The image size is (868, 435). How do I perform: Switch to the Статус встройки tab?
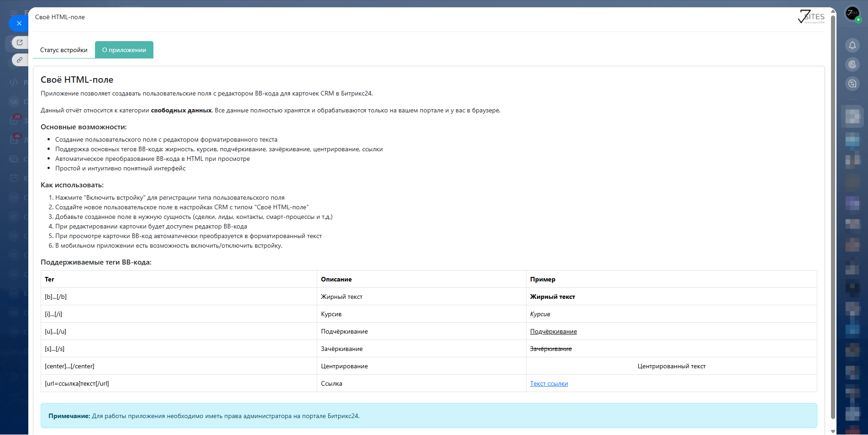tap(64, 50)
